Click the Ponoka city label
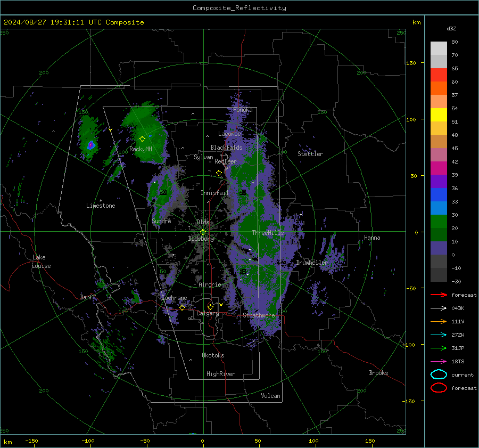This screenshot has width=479, height=448. click(243, 110)
